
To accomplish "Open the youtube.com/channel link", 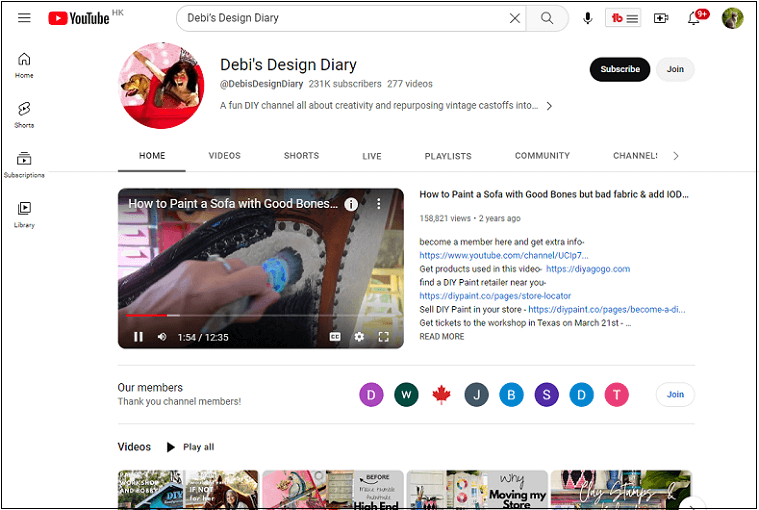I will click(x=503, y=255).
